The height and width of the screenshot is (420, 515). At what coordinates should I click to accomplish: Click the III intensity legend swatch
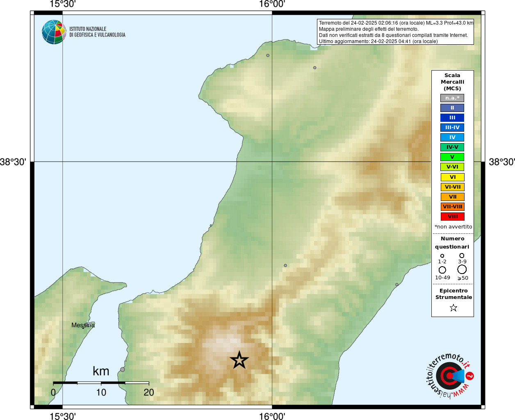pos(452,118)
